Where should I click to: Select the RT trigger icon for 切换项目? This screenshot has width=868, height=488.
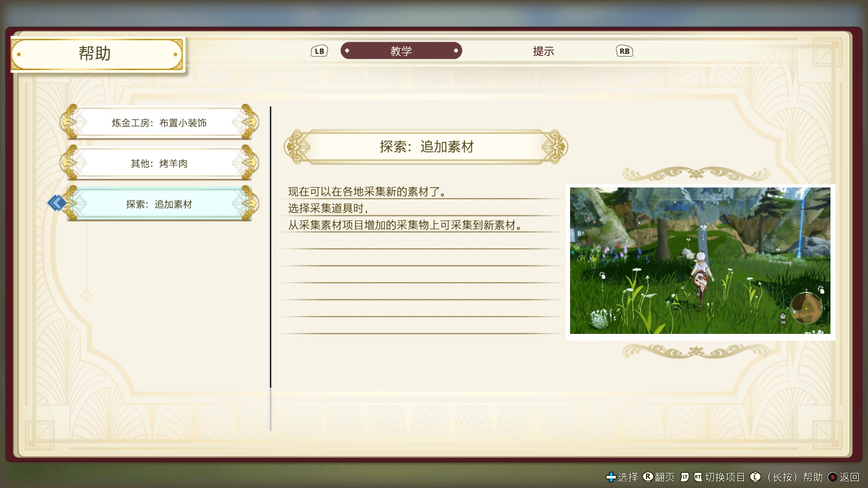698,477
